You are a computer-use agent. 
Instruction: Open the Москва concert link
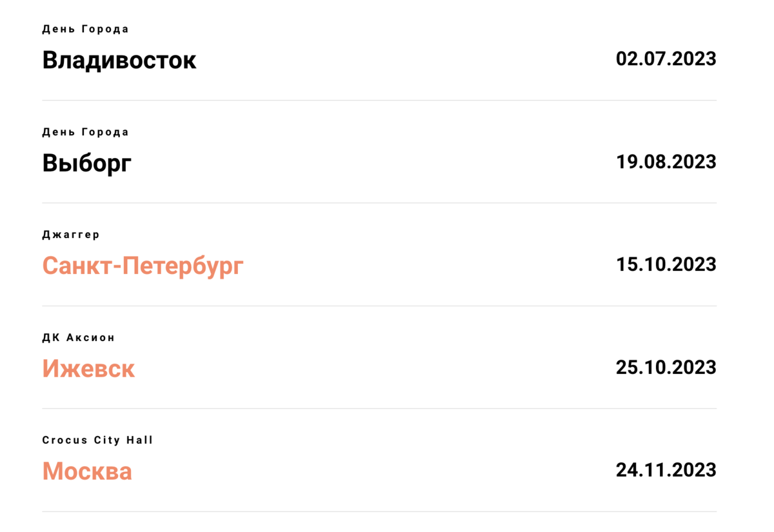[87, 471]
